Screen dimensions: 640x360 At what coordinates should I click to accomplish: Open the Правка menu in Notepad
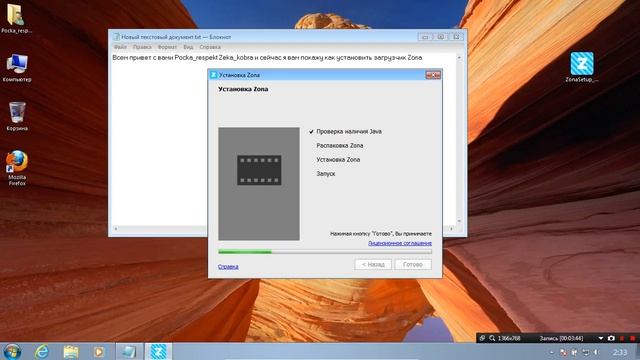[142, 47]
